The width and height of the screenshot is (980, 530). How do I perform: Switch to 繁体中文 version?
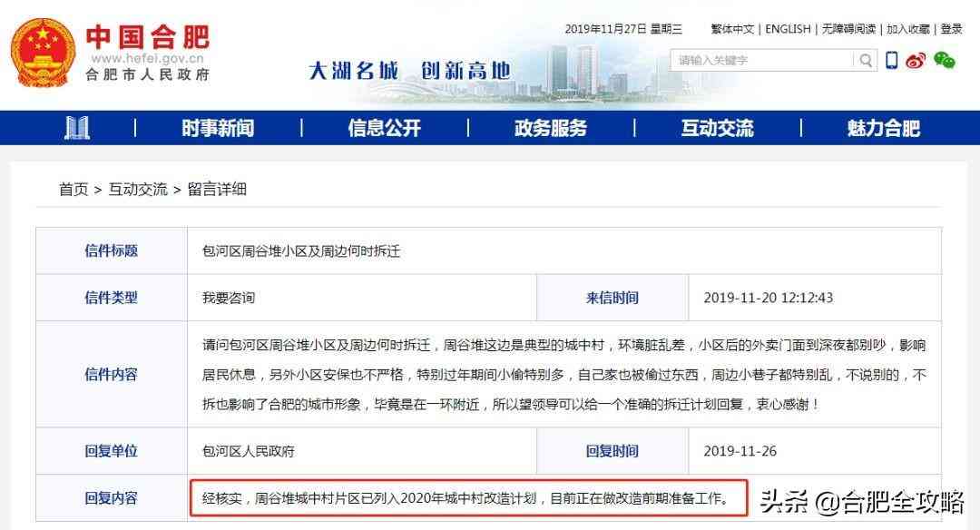(x=731, y=29)
